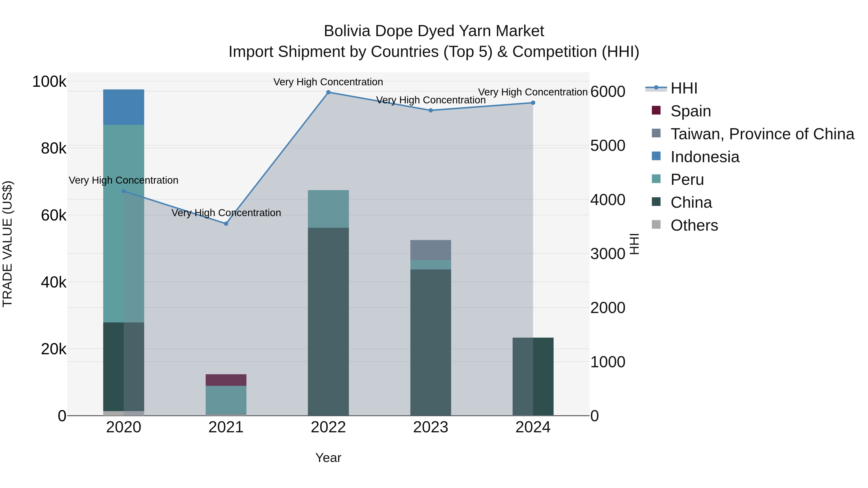Click the 100k tick on trade value axis

[x=49, y=81]
